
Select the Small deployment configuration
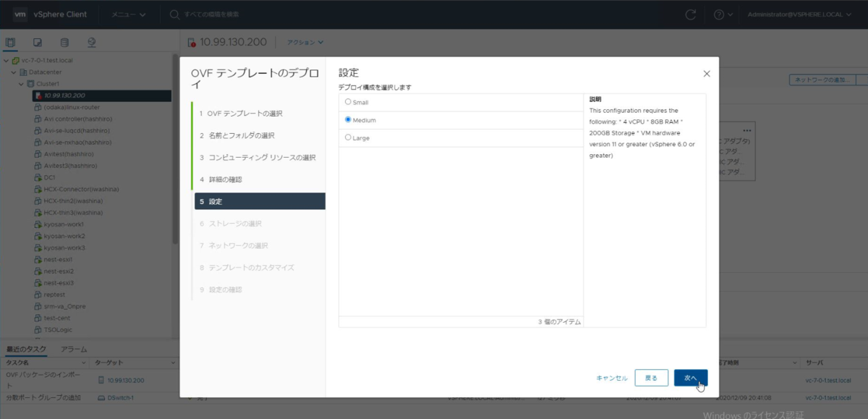pos(348,102)
